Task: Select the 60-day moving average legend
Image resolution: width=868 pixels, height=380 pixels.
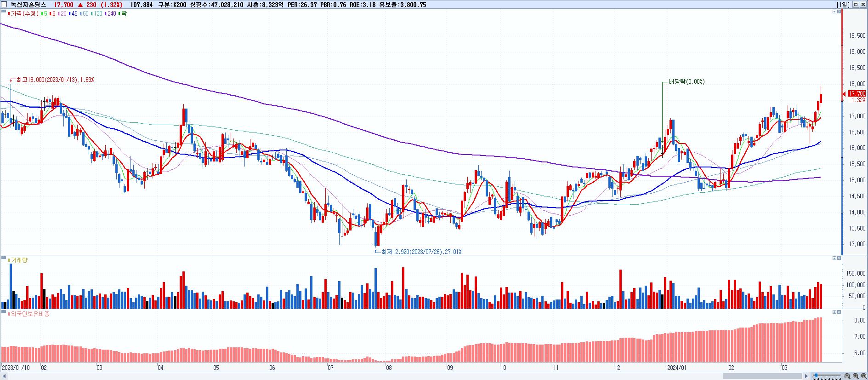Action: pos(85,13)
